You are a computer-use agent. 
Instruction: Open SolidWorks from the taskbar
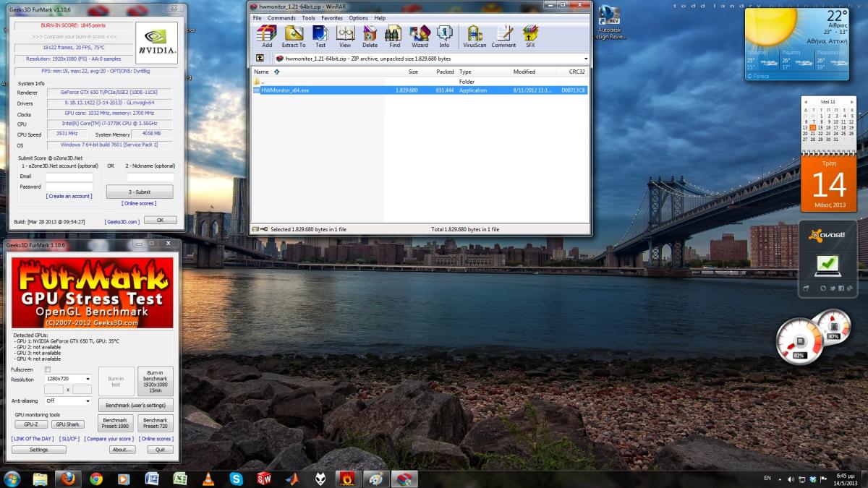point(264,479)
